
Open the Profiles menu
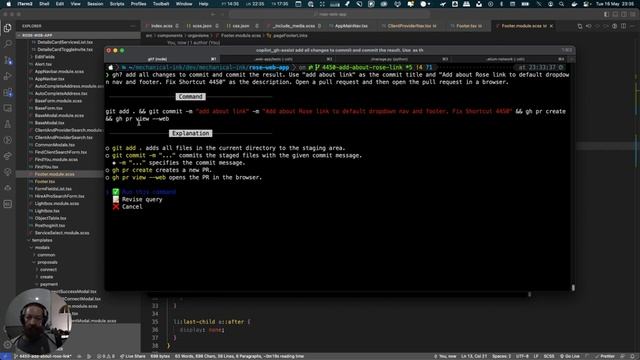(138, 4)
